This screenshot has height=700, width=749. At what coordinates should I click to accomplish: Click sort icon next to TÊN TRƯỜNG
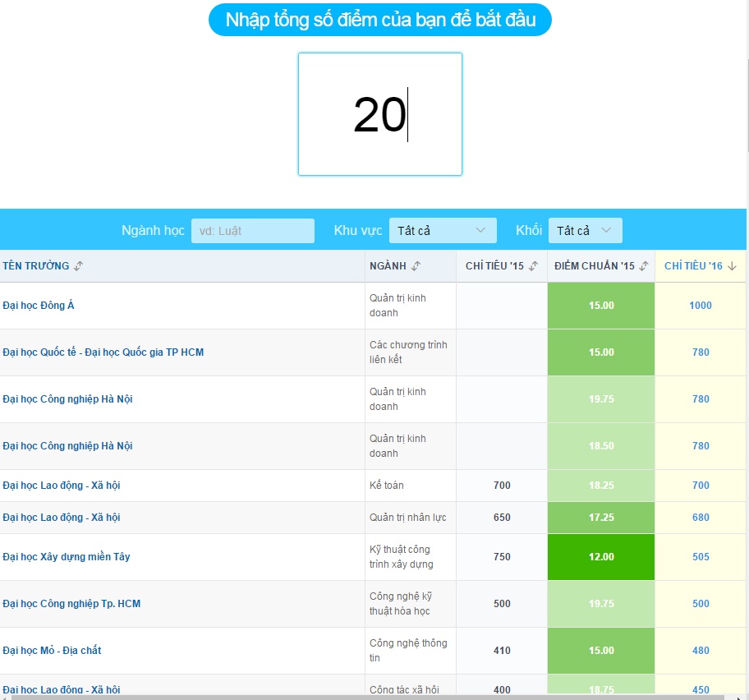[x=79, y=266]
